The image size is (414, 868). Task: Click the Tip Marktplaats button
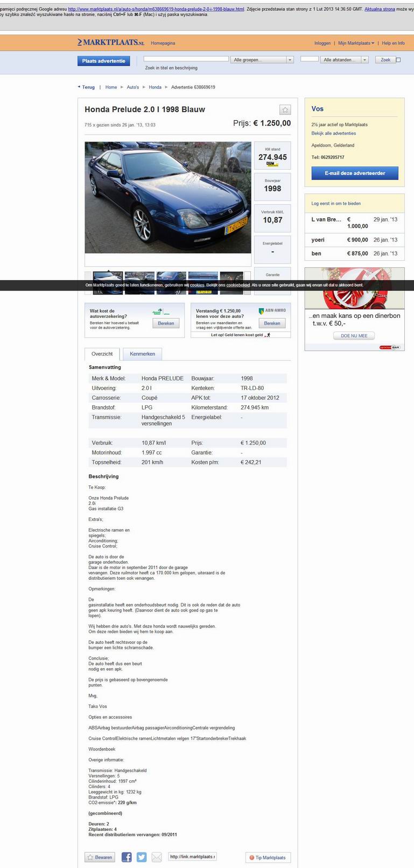[x=268, y=857]
